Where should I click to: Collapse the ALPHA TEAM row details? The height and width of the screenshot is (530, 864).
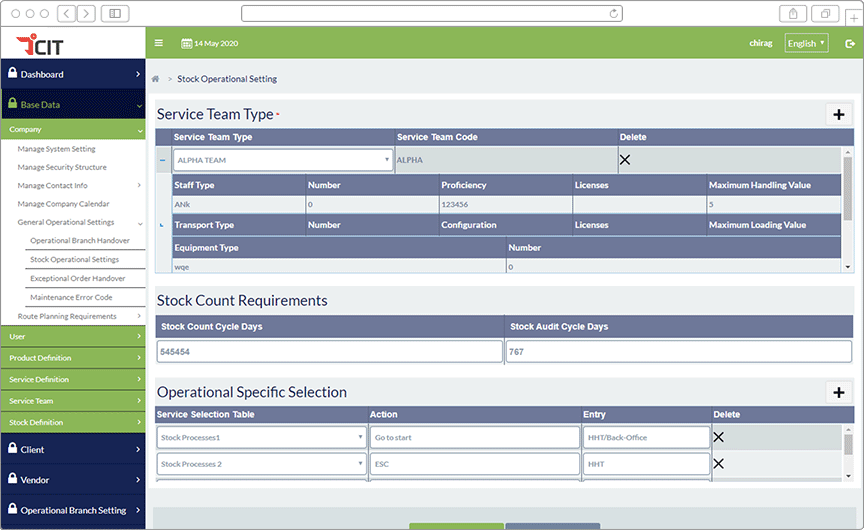162,160
